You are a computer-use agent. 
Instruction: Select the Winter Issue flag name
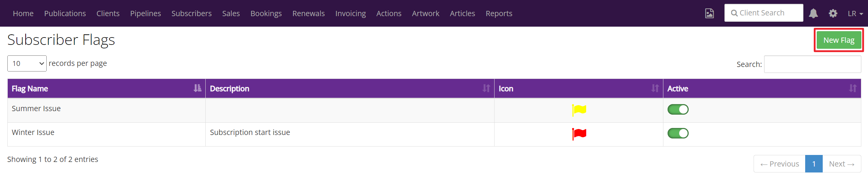[x=33, y=133]
